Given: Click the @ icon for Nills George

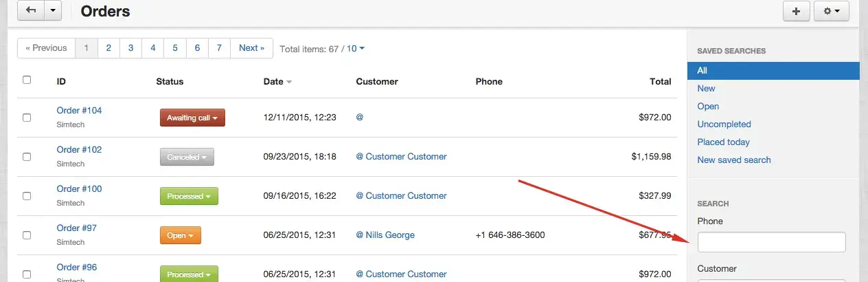Looking at the screenshot, I should coord(359,235).
